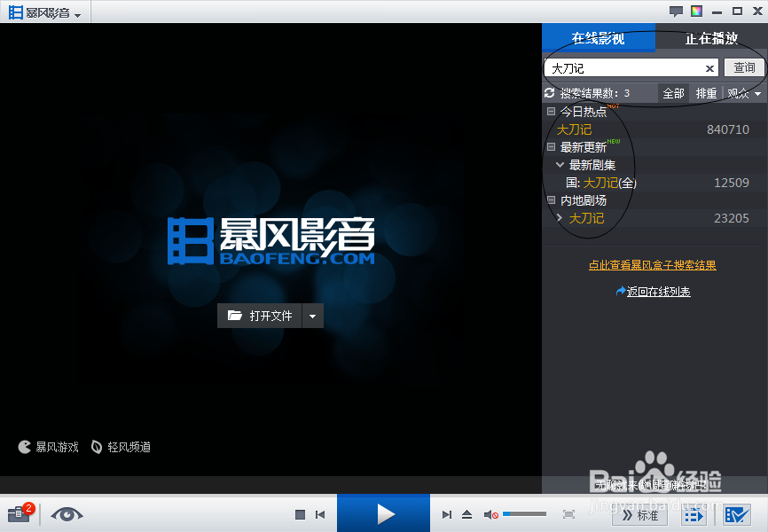Click the next track button
This screenshot has height=532, width=768.
[446, 514]
